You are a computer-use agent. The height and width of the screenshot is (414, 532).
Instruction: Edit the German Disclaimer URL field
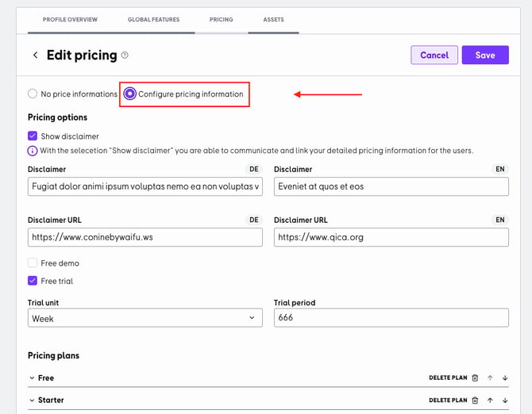145,237
